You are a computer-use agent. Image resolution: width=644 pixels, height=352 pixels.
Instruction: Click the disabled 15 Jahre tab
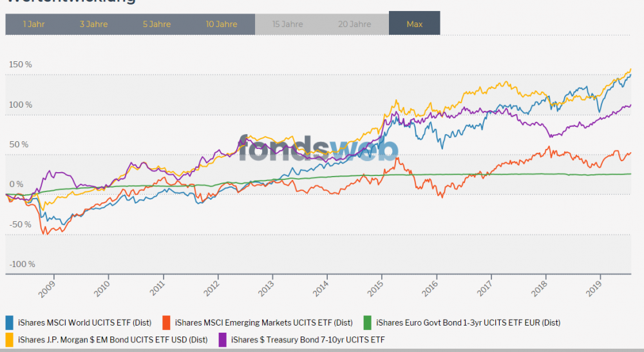point(287,24)
